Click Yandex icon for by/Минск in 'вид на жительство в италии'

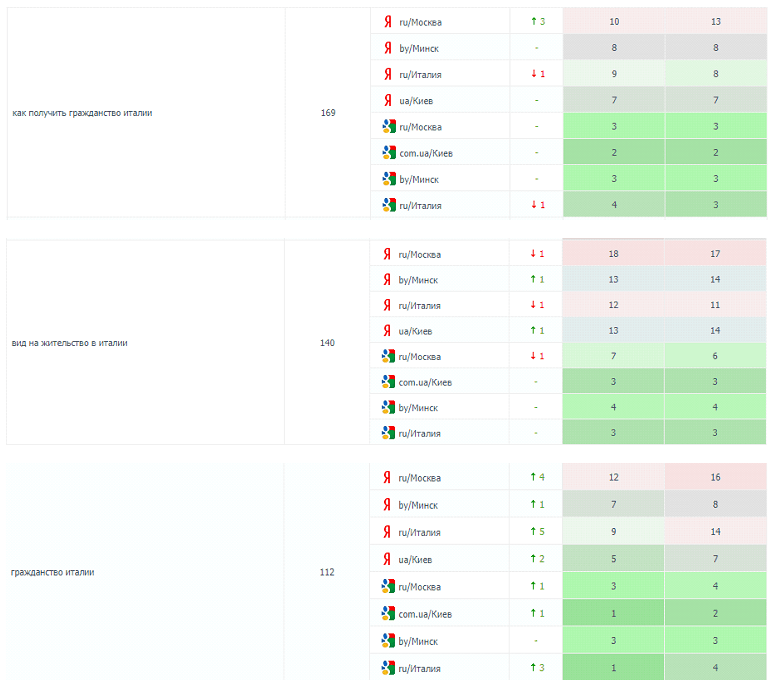[x=387, y=280]
